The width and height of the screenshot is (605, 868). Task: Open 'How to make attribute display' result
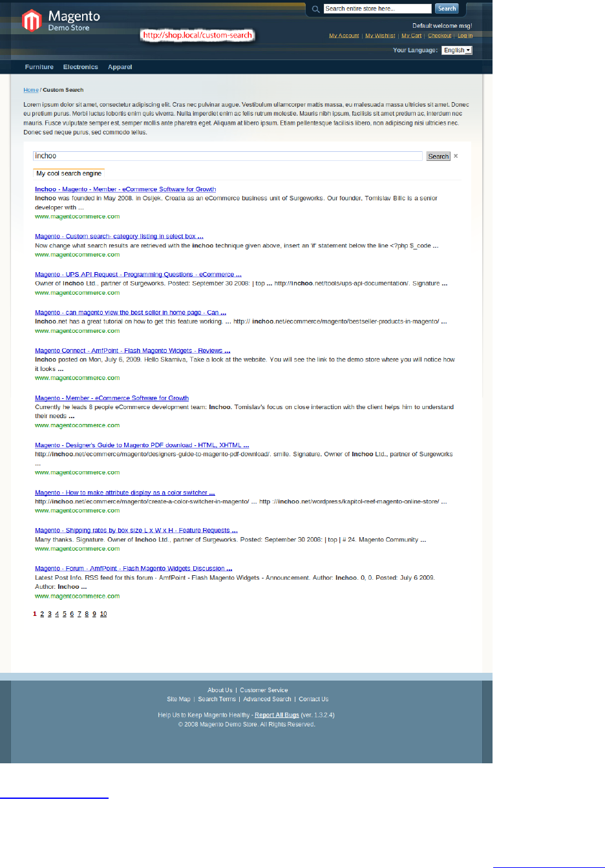(x=125, y=492)
